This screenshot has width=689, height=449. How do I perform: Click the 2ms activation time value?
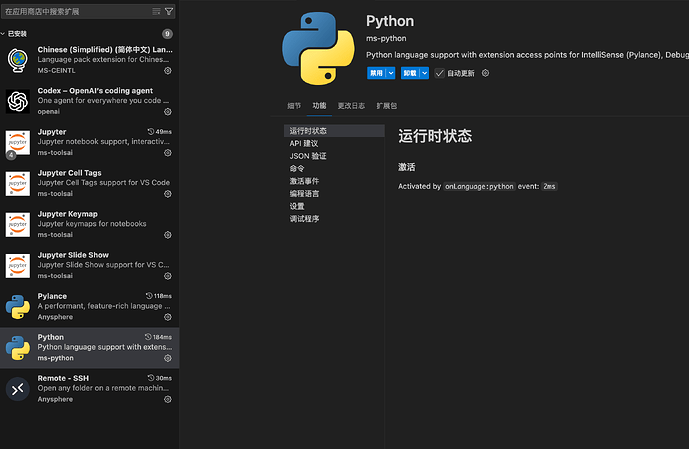[x=549, y=186]
